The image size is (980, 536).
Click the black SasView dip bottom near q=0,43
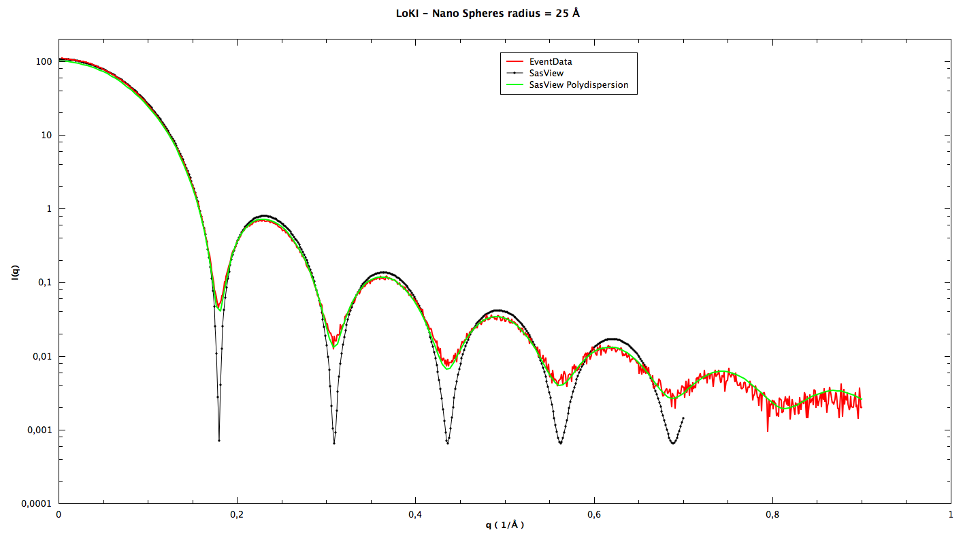point(447,443)
